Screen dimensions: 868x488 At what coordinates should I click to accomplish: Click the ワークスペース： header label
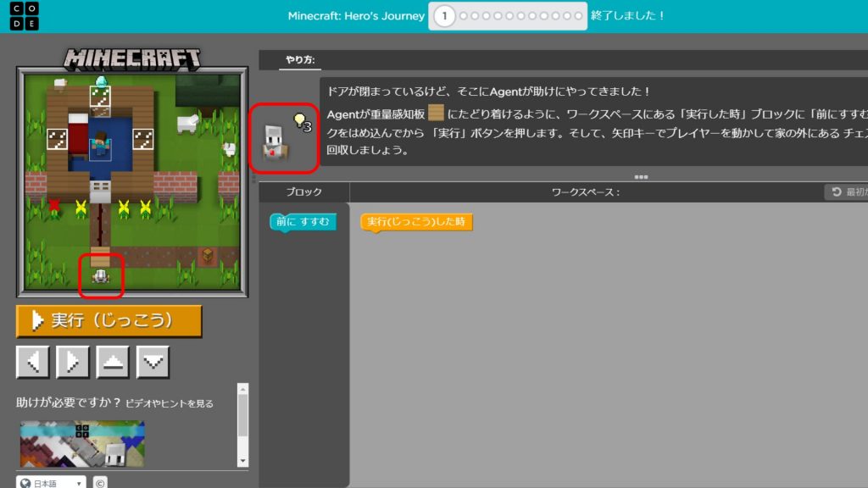click(x=587, y=192)
